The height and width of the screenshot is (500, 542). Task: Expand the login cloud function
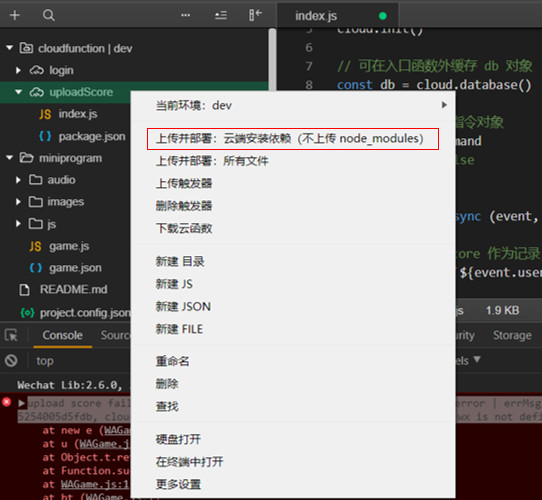coord(18,70)
